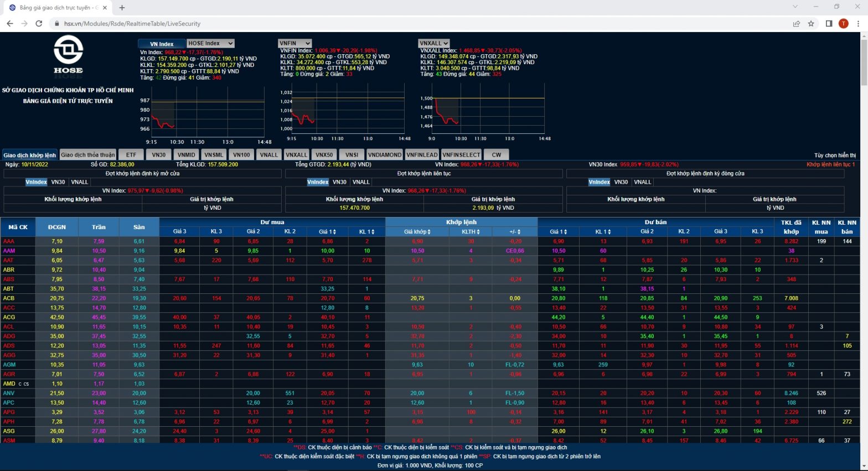Screen dimensions: 868x471
Task: Click the browser forward arrow
Action: point(24,23)
